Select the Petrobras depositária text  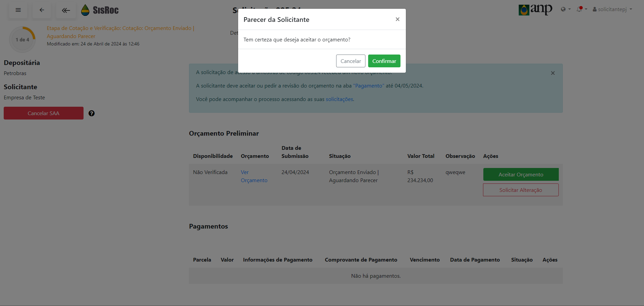(15, 73)
